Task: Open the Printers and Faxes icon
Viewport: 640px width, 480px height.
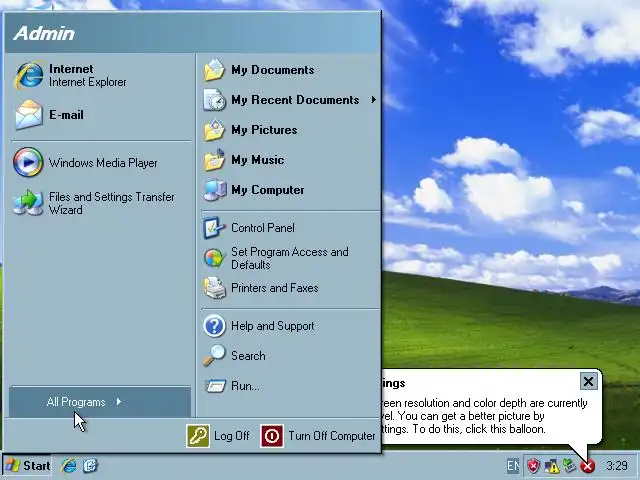Action: pos(215,288)
